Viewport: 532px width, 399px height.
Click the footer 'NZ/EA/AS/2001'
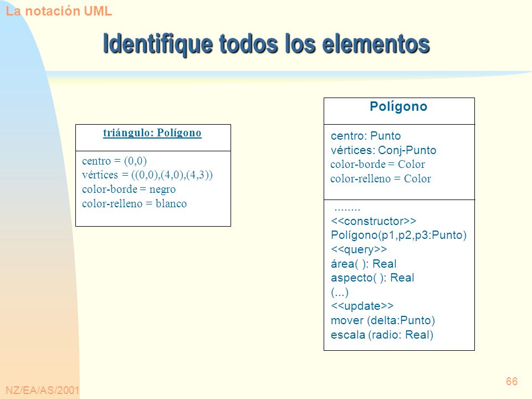[43, 390]
